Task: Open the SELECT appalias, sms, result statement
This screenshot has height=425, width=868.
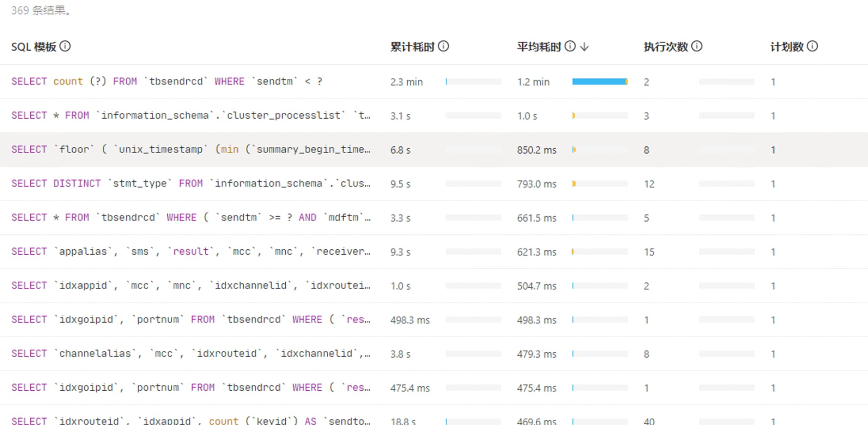Action: tap(190, 252)
